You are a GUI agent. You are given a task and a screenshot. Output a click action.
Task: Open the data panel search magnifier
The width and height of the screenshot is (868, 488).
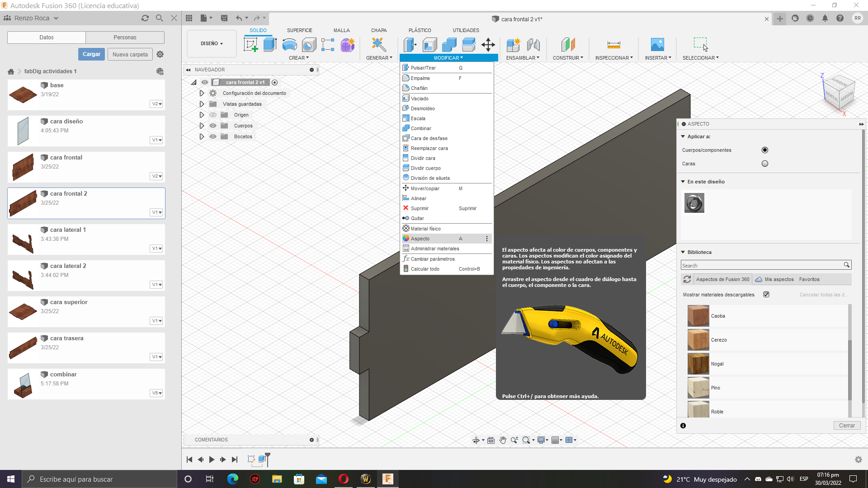(x=159, y=18)
